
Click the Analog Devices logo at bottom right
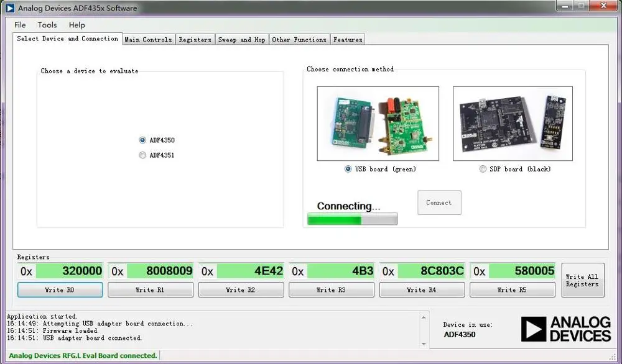click(565, 329)
